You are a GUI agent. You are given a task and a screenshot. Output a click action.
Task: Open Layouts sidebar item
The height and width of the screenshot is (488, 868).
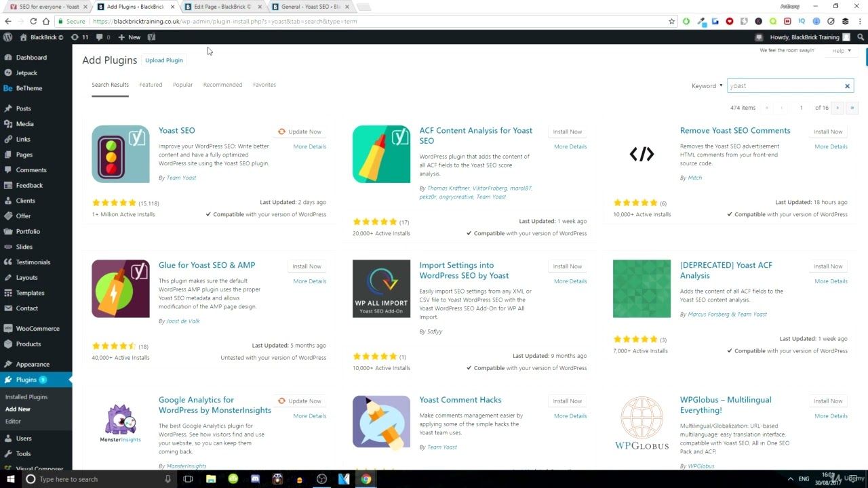[x=26, y=277]
